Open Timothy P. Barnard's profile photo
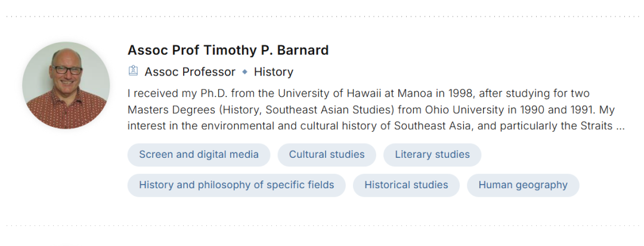The height and width of the screenshot is (246, 644). tap(66, 85)
